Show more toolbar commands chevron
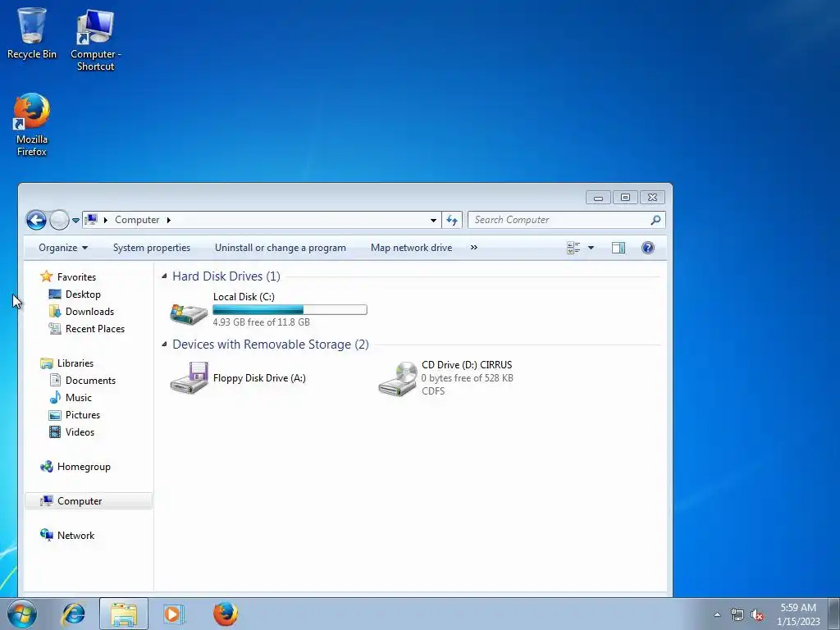 (x=473, y=248)
